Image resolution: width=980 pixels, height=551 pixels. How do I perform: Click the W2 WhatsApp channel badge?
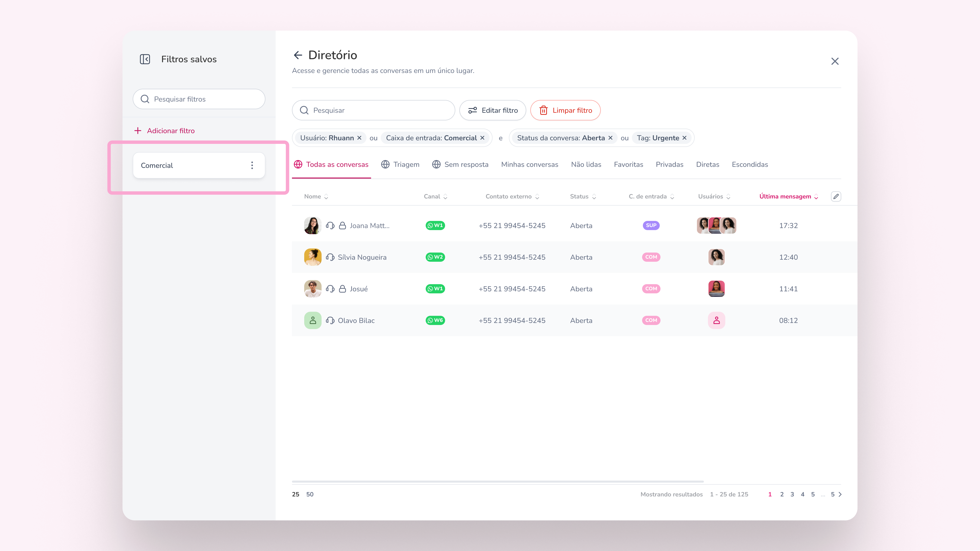(435, 257)
